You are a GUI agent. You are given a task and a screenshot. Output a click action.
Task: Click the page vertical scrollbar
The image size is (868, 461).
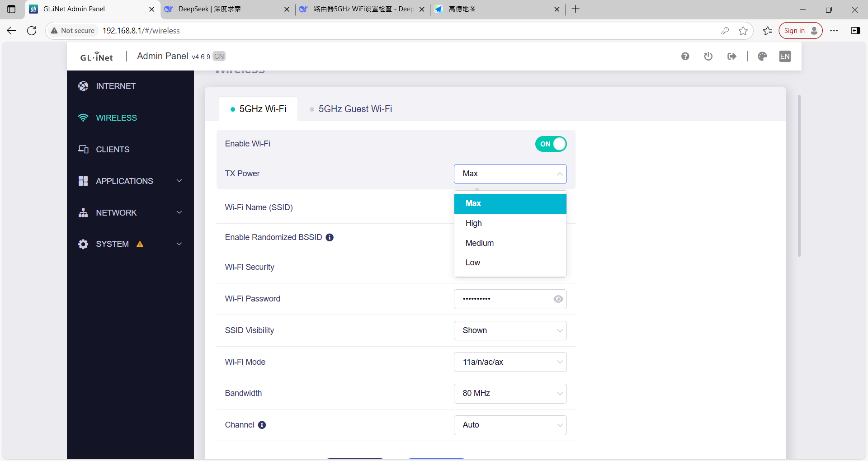799,175
